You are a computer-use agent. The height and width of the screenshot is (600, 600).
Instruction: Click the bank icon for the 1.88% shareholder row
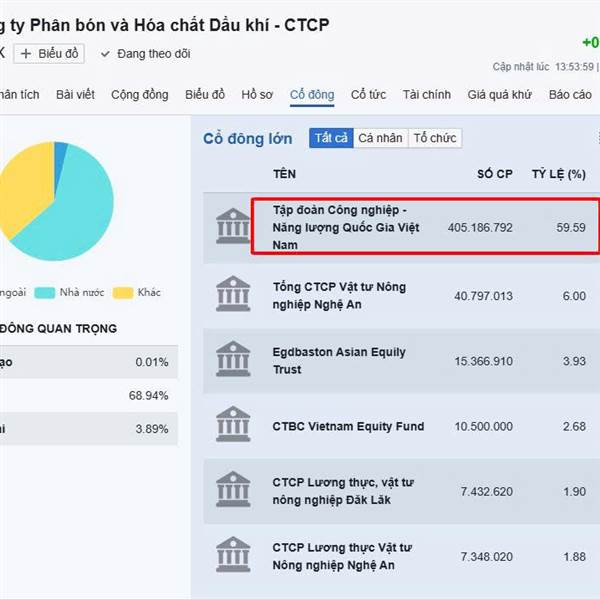coord(232,556)
